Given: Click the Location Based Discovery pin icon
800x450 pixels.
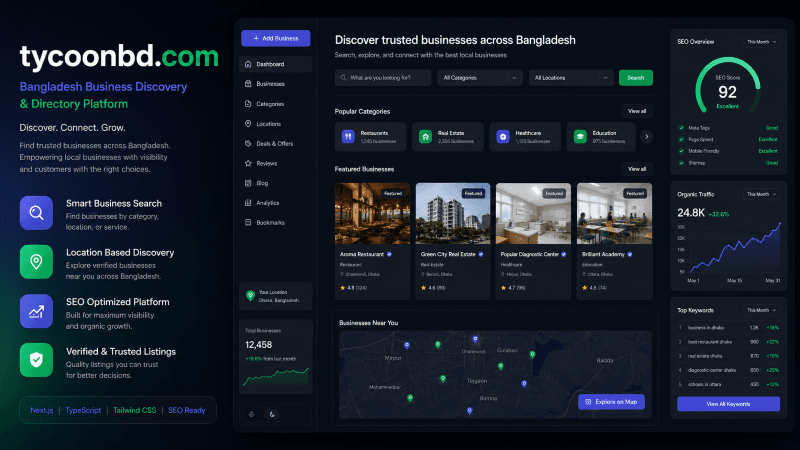Looking at the screenshot, I should pyautogui.click(x=36, y=262).
